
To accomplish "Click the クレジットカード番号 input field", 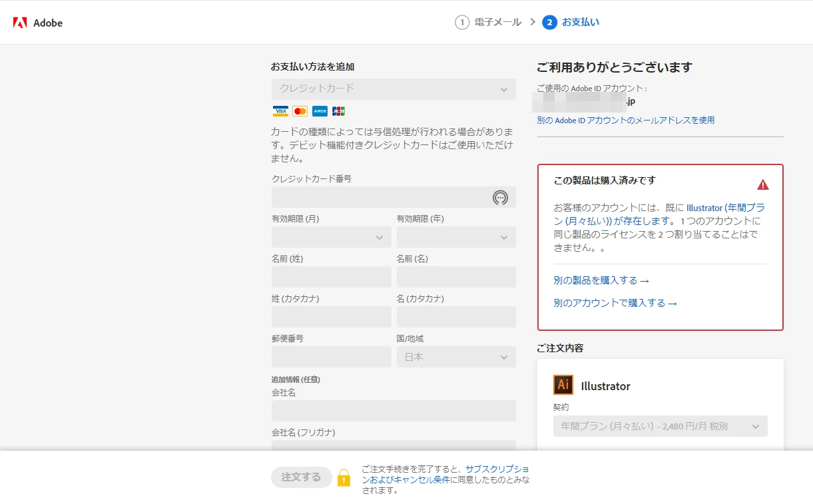I will click(394, 197).
